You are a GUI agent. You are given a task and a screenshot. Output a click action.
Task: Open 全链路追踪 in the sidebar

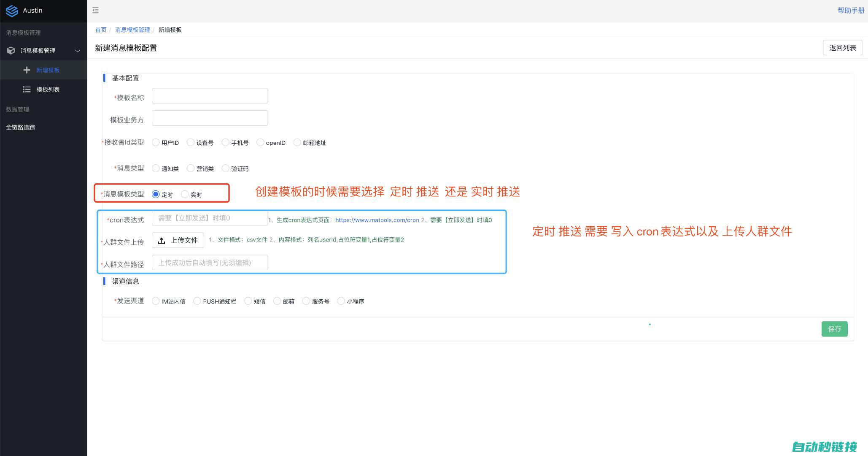(21, 127)
